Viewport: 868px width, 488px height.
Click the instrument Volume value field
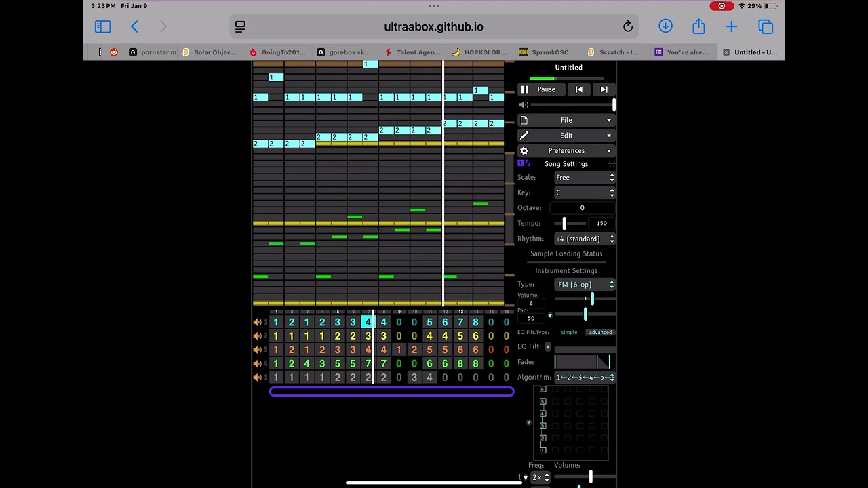pos(531,303)
